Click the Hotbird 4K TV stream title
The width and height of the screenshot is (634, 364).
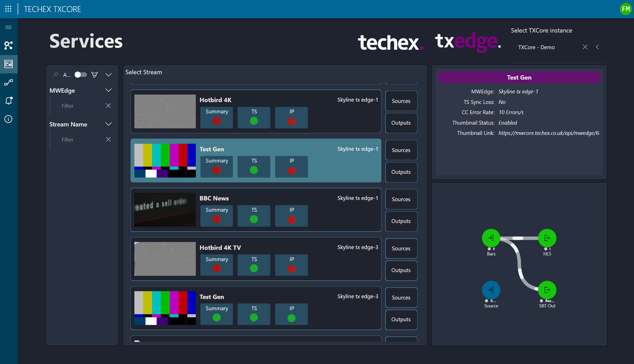(x=220, y=248)
